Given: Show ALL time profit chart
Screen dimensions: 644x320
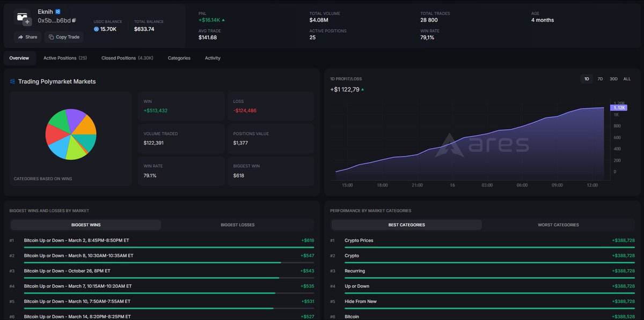Looking at the screenshot, I should pos(627,79).
